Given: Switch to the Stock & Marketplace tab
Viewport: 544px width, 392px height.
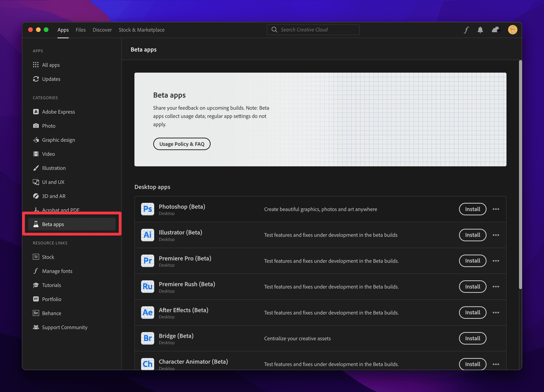Looking at the screenshot, I should click(x=141, y=30).
